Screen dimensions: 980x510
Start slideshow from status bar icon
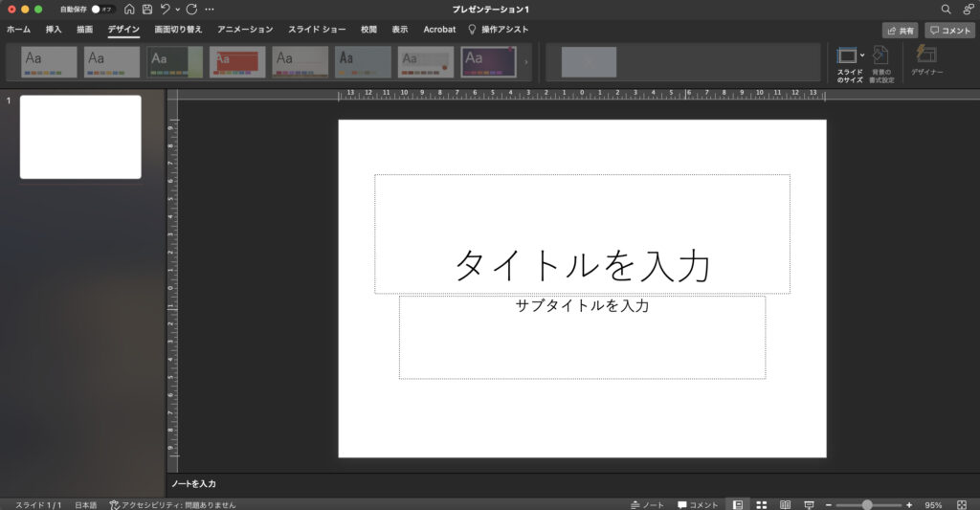tap(809, 504)
